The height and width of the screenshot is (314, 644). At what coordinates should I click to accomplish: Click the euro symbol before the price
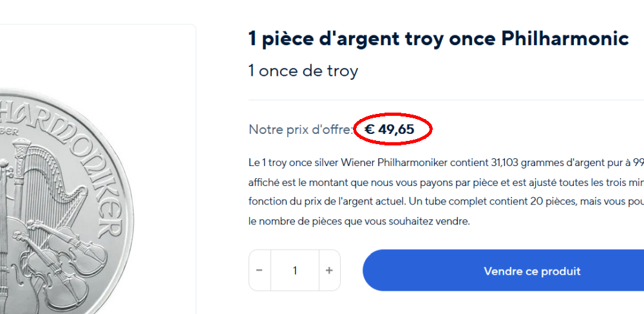click(x=370, y=129)
